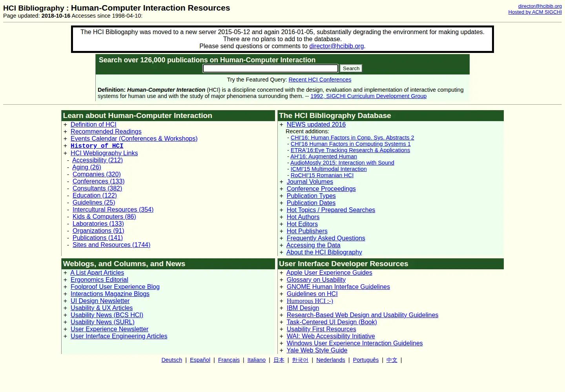565x392 pixels.
Task: Open the Hosted by ACM SIGCHI link
Action: pos(535,12)
